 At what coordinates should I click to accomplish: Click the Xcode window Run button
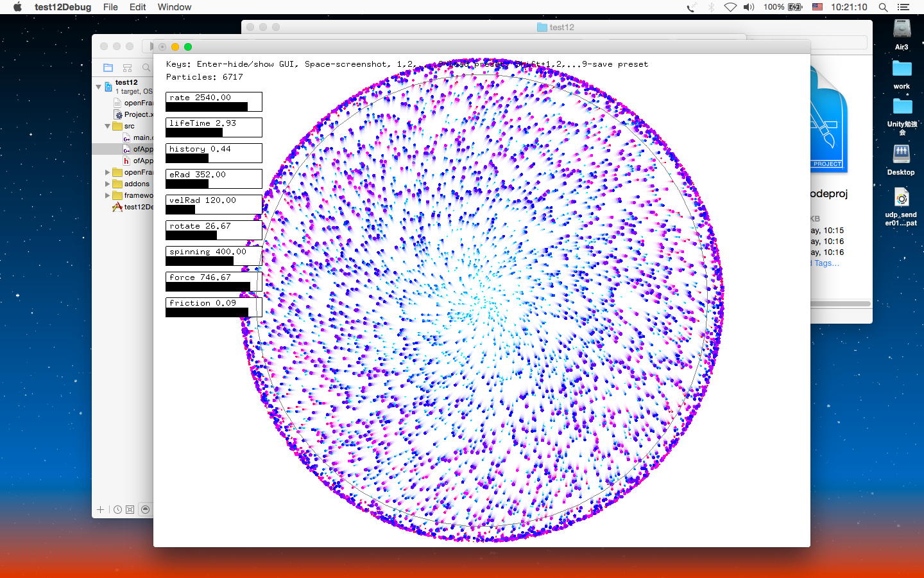[151, 46]
